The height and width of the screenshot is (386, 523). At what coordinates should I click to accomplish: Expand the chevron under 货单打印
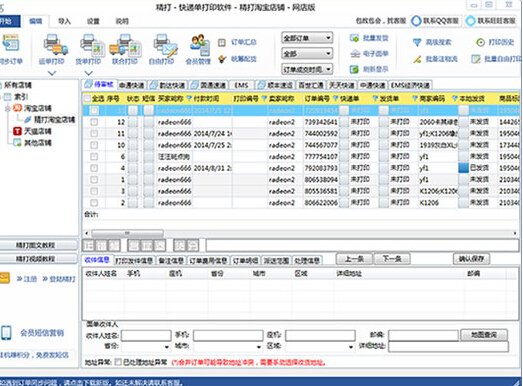point(88,73)
